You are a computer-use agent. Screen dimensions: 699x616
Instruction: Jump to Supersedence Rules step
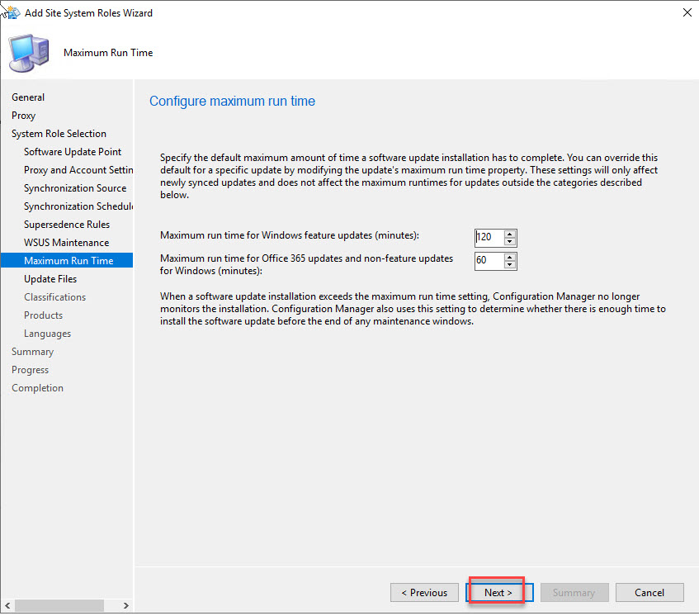[67, 225]
